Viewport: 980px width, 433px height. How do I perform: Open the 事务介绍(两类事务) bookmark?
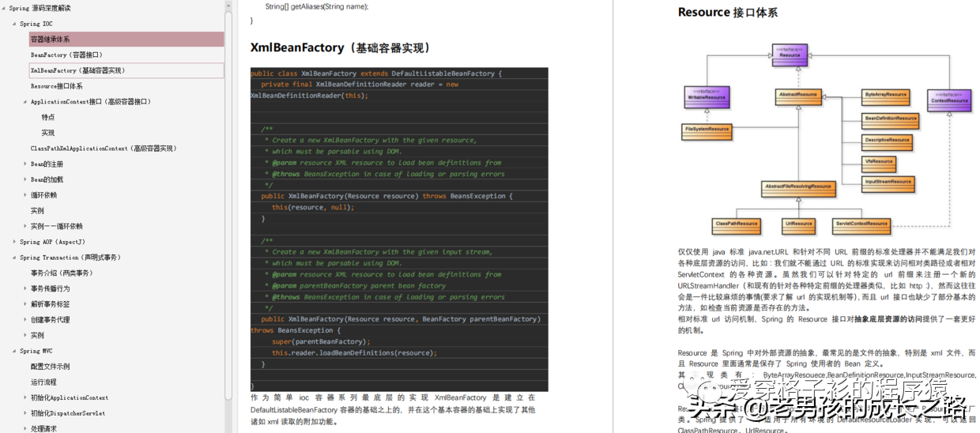(62, 273)
